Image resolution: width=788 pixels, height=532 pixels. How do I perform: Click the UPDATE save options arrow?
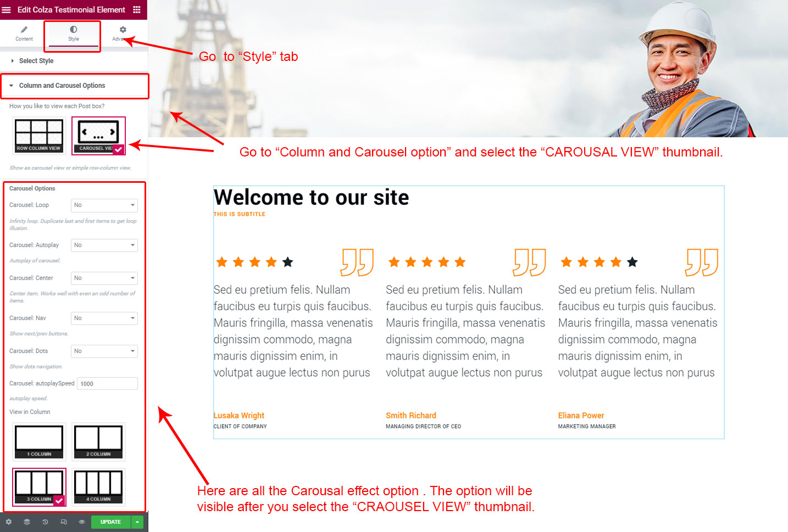(x=137, y=522)
